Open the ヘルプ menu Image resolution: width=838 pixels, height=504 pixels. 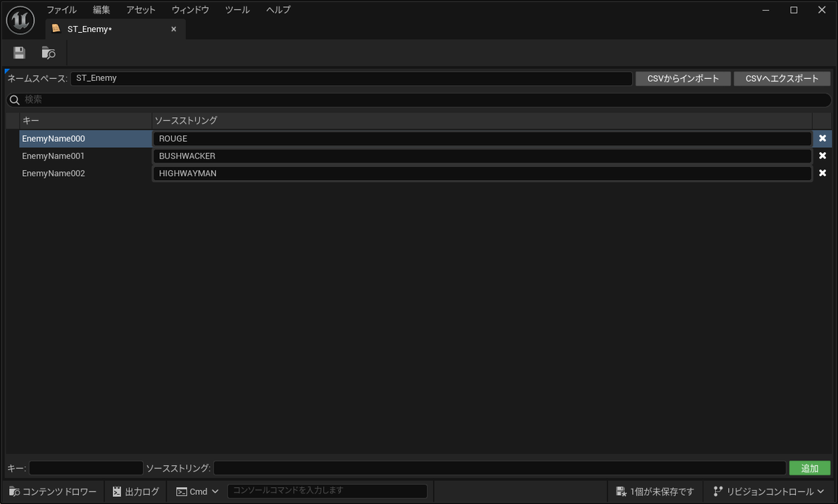[x=279, y=10]
